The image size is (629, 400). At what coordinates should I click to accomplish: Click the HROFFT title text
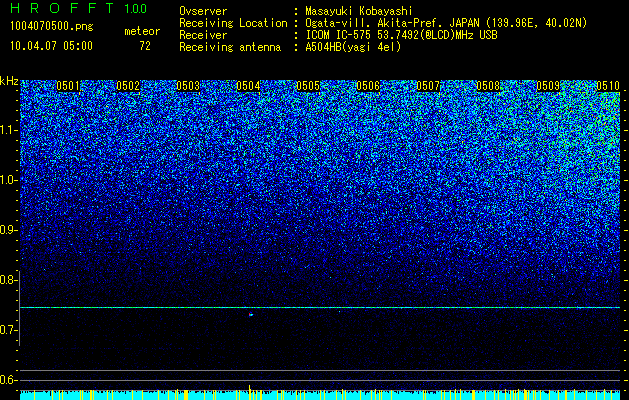62,8
